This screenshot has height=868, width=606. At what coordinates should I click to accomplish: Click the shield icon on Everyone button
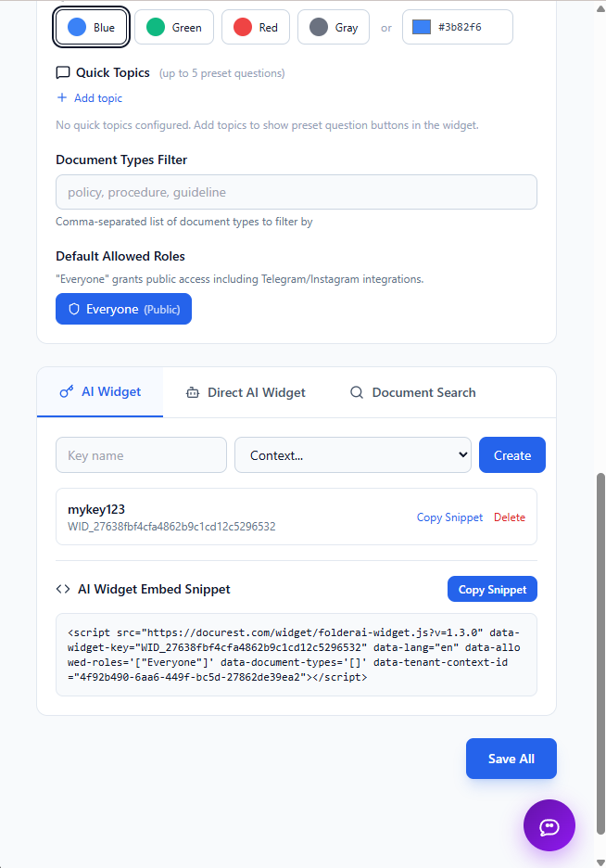[74, 310]
